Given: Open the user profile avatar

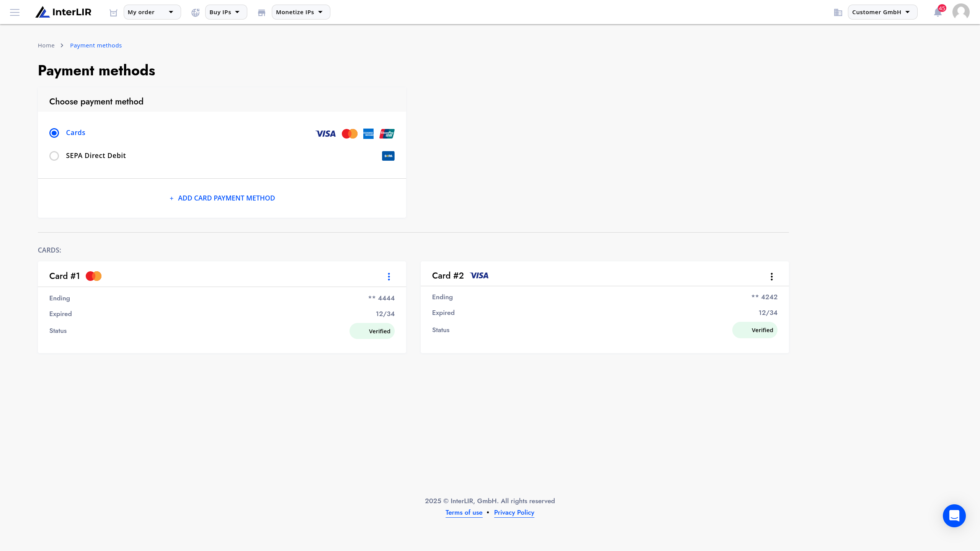Looking at the screenshot, I should click(961, 12).
